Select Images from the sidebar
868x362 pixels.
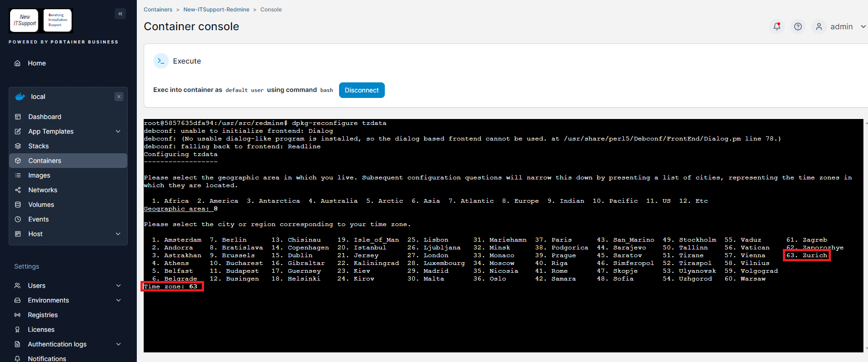point(39,175)
